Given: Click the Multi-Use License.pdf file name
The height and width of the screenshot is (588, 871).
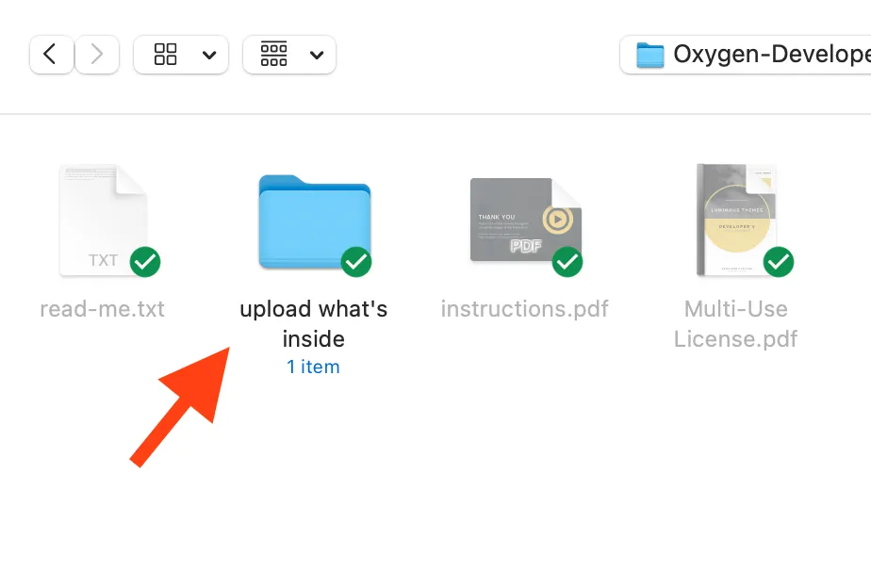Looking at the screenshot, I should click(736, 324).
